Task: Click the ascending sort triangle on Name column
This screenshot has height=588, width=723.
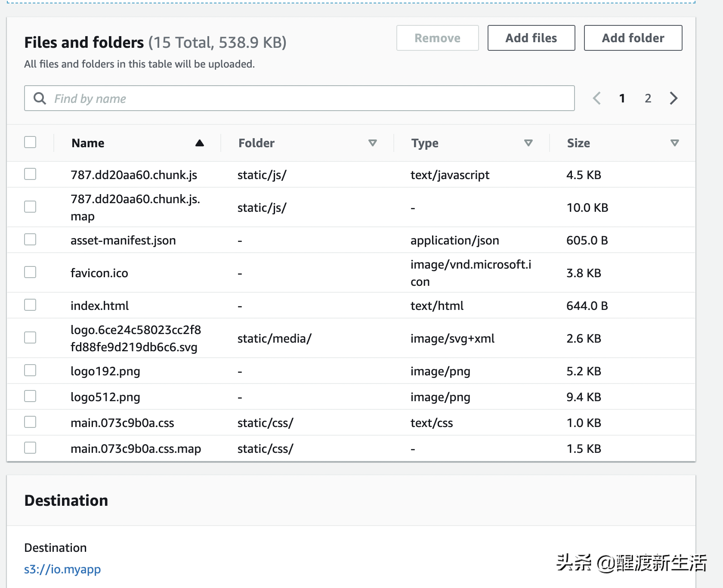Action: (x=200, y=142)
